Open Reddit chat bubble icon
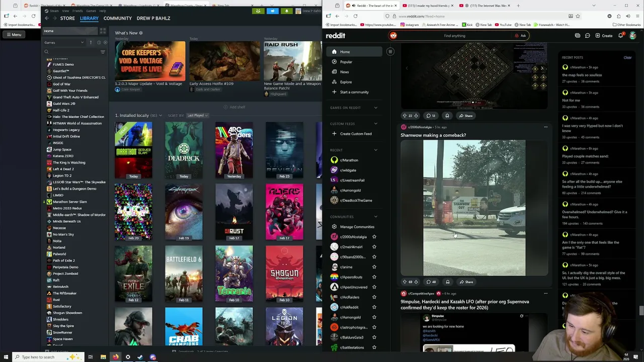The image size is (644, 362). point(587,36)
